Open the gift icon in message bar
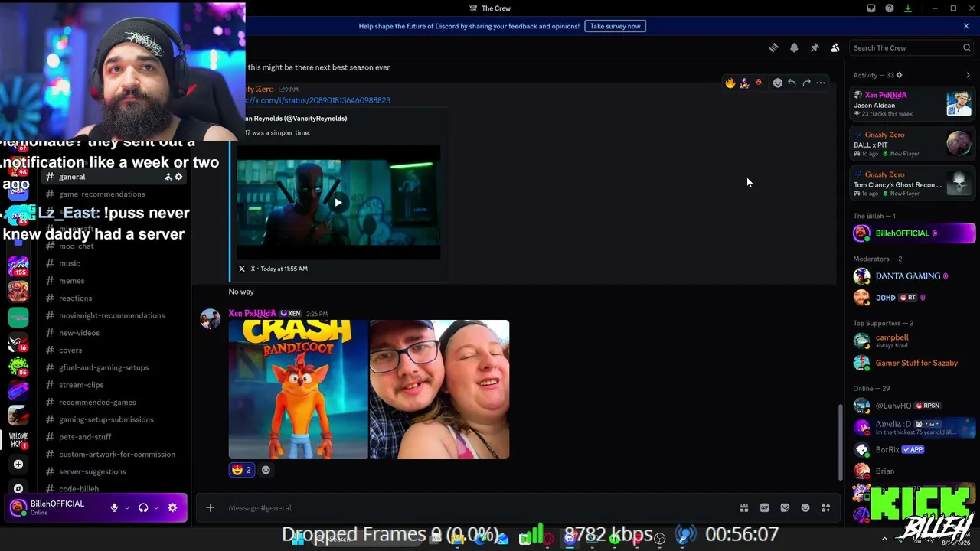 click(743, 507)
